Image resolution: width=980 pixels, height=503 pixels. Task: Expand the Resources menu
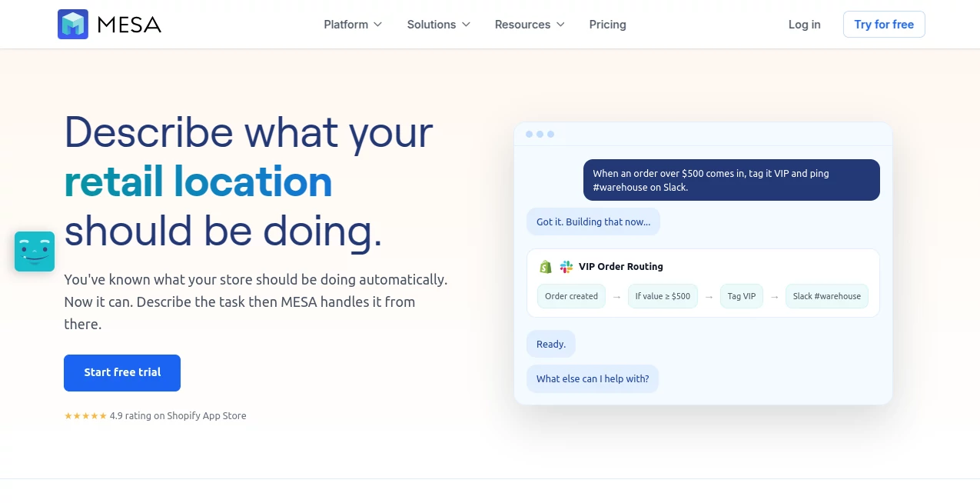530,25
